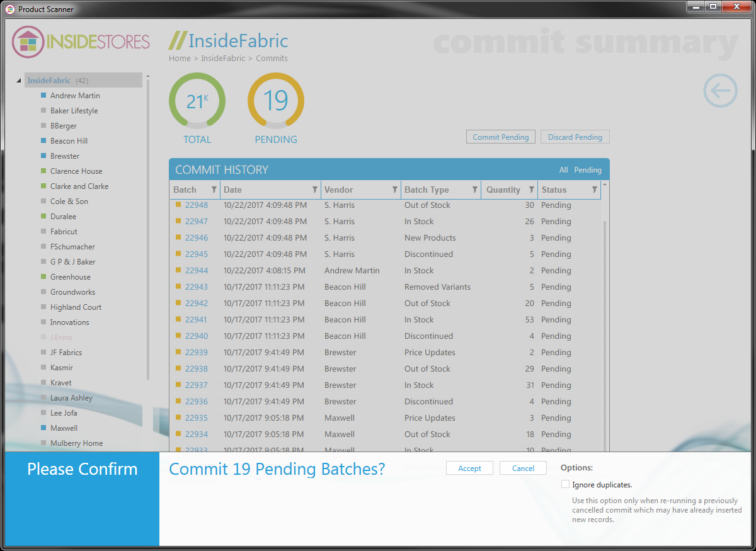Screen dimensions: 756x551
Task: Click the green square beside Clarence House
Action: pyautogui.click(x=43, y=171)
